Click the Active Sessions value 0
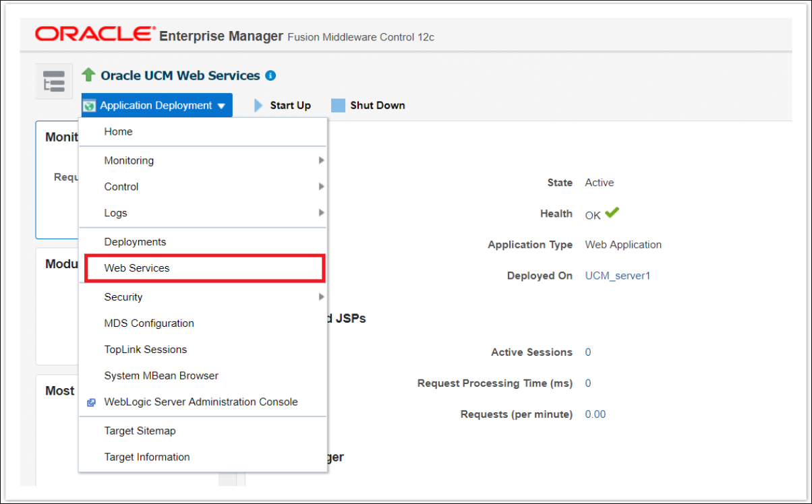The width and height of the screenshot is (812, 504). click(x=588, y=352)
